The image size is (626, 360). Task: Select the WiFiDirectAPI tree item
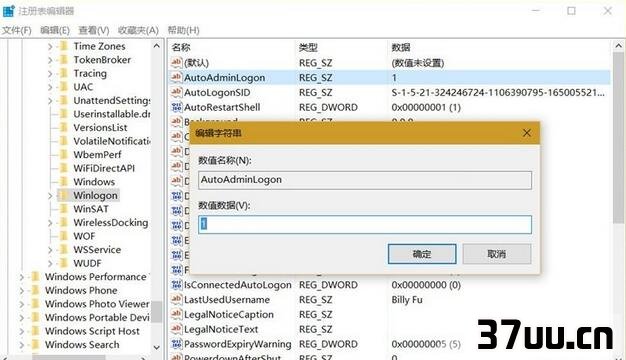[104, 168]
